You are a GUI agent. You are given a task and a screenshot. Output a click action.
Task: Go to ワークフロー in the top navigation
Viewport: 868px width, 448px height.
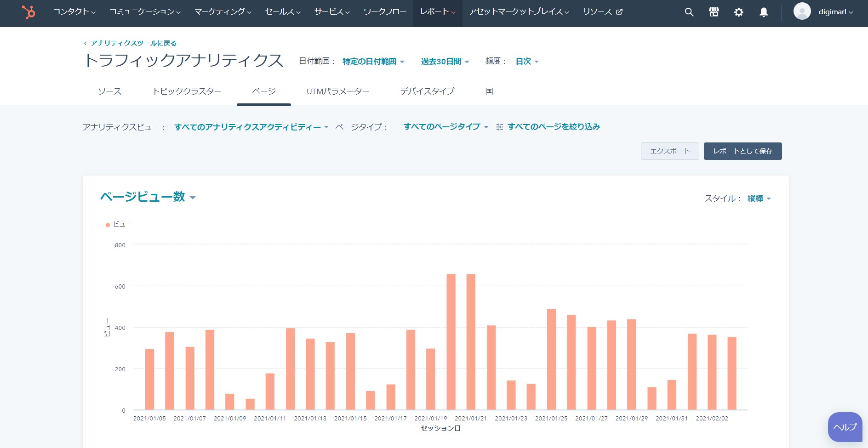(385, 12)
